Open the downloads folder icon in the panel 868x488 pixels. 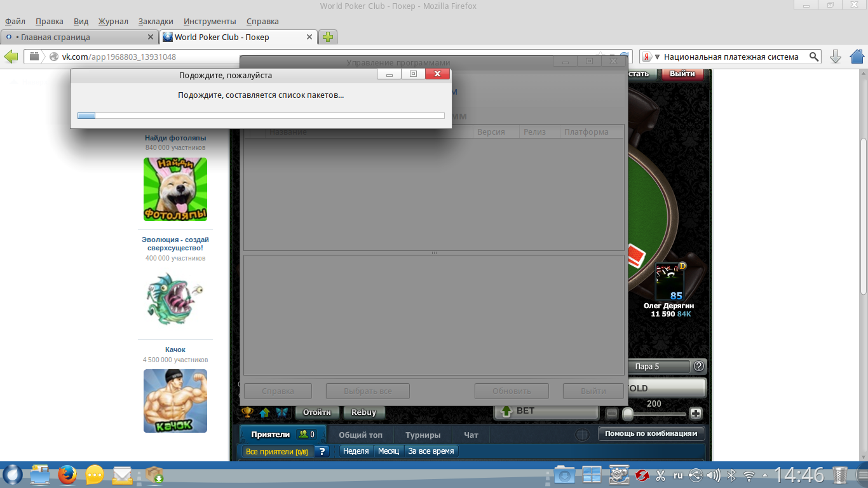564,475
